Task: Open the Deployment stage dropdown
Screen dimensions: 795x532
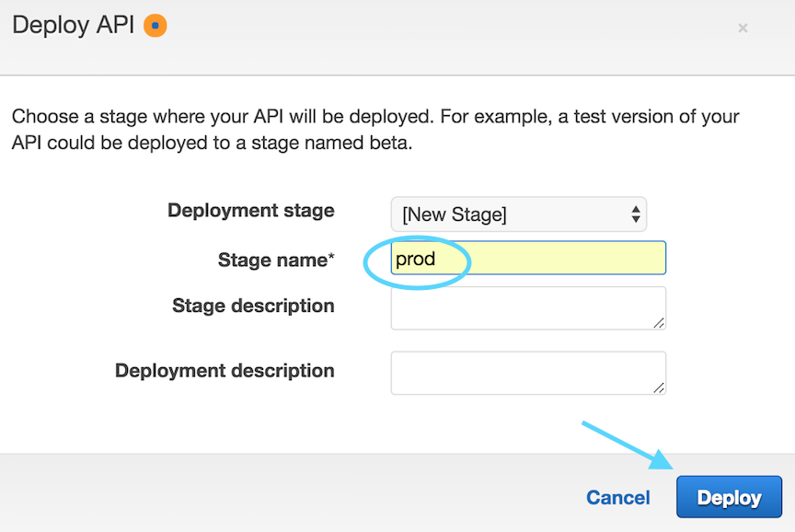Action: (x=519, y=214)
